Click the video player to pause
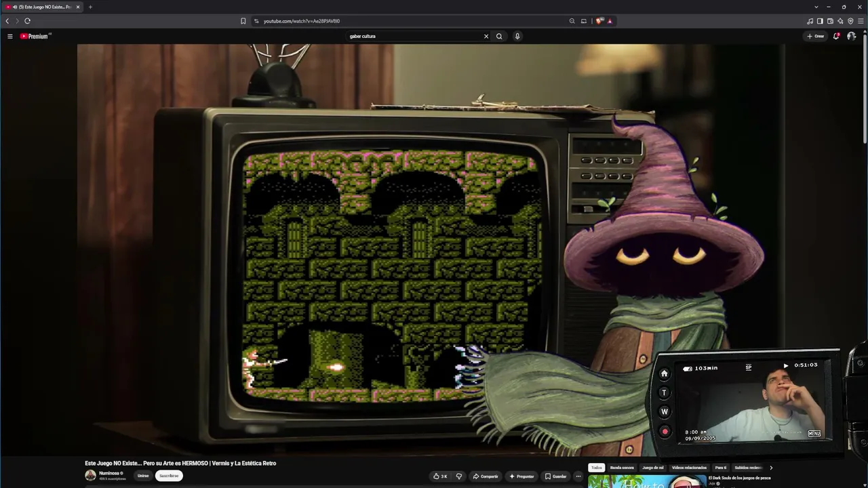This screenshot has height=488, width=868. [431, 249]
